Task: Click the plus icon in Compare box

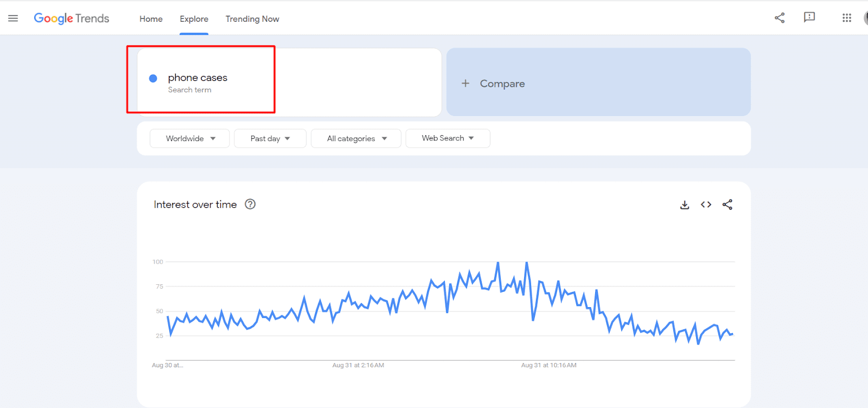Action: pyautogui.click(x=465, y=84)
